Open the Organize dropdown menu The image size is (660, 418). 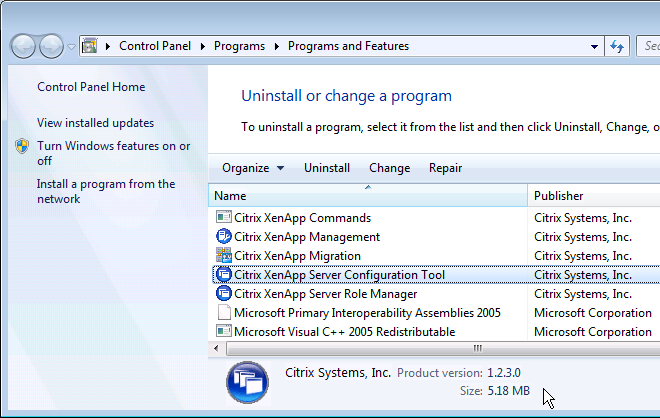[253, 168]
